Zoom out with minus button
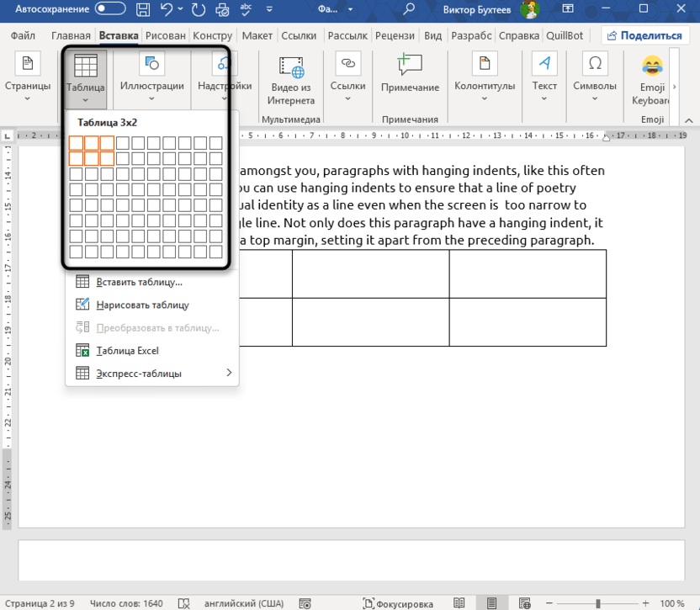Image resolution: width=700 pixels, height=610 pixels. coord(549,603)
